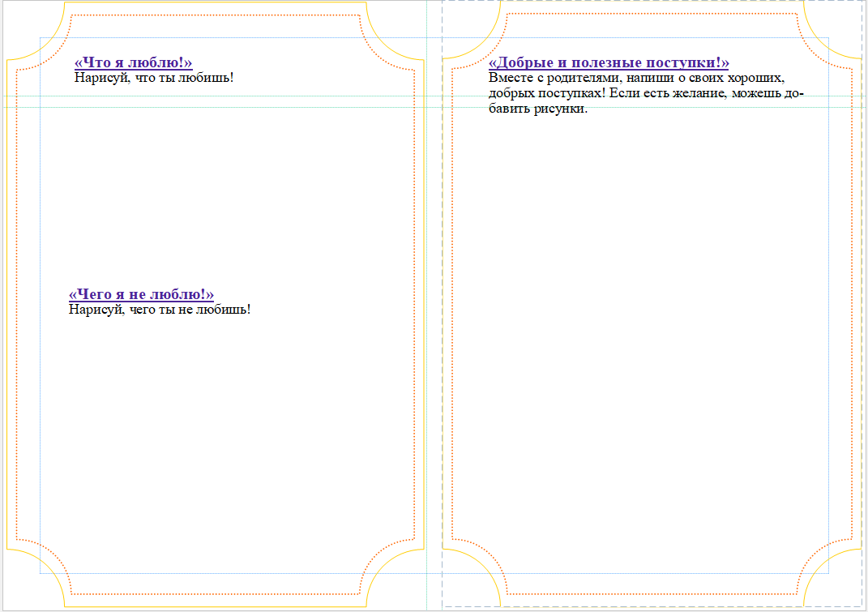Select the dashed gray border of the right page
This screenshot has height=612, width=868.
click(x=443, y=324)
